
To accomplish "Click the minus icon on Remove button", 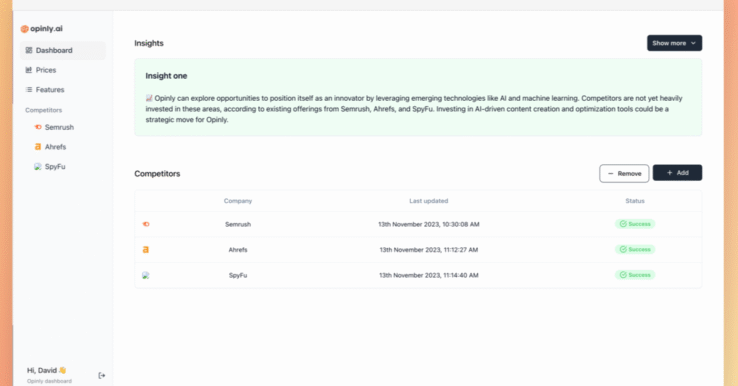I will (x=610, y=174).
